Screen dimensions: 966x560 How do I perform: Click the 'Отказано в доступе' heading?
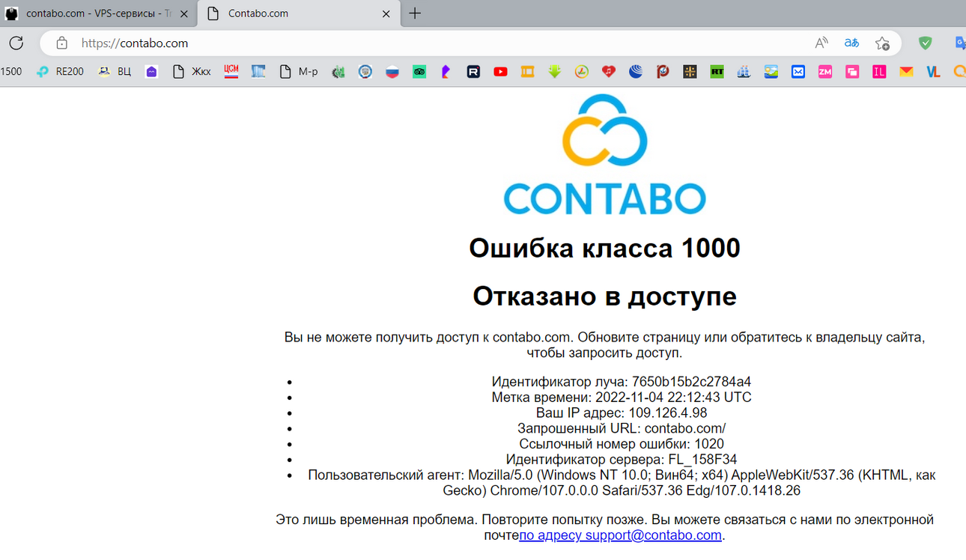click(604, 296)
